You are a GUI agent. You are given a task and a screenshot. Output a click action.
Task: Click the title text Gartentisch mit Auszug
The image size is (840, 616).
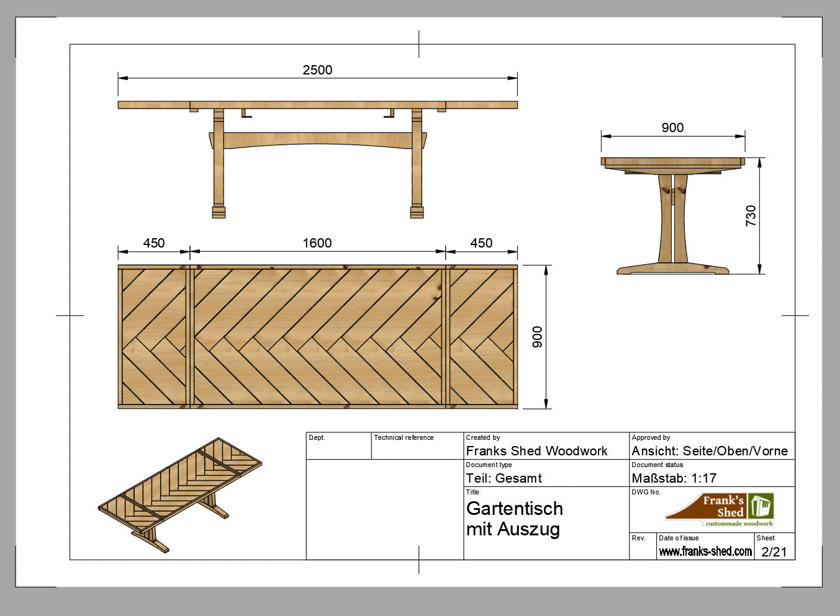point(514,519)
